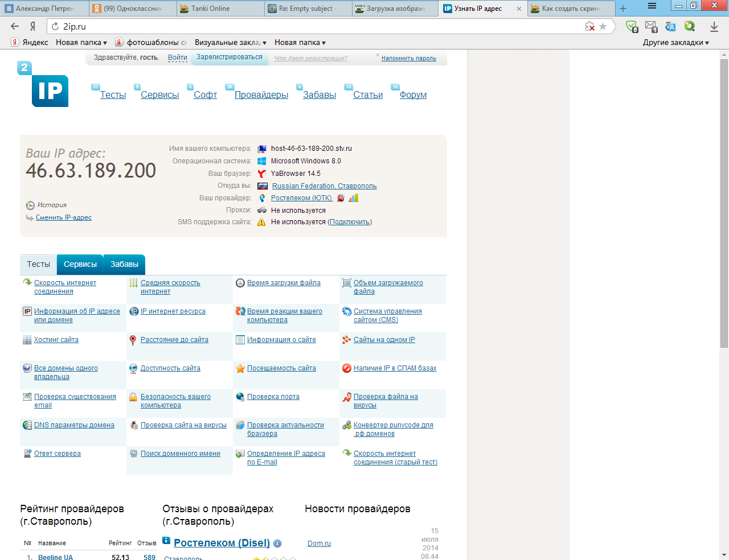Switch to the Re: Empty subject tab
The height and width of the screenshot is (560, 729).
pos(308,9)
